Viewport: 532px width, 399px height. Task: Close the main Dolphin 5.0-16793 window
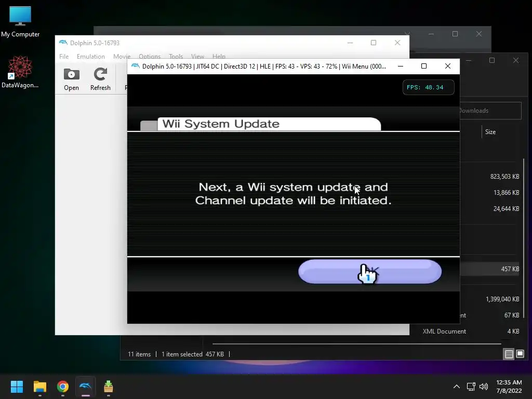397,43
